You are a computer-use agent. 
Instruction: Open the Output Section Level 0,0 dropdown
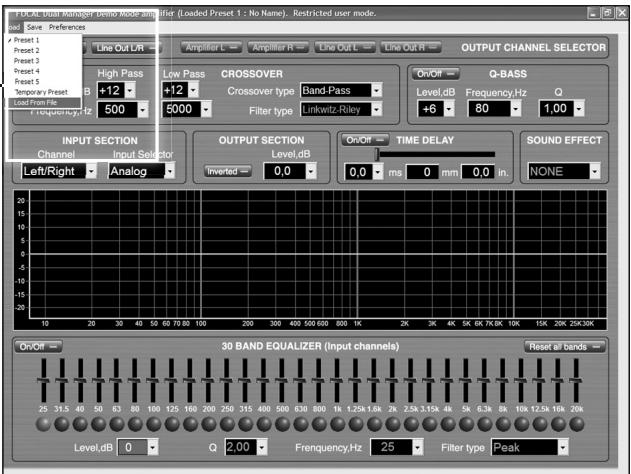311,171
